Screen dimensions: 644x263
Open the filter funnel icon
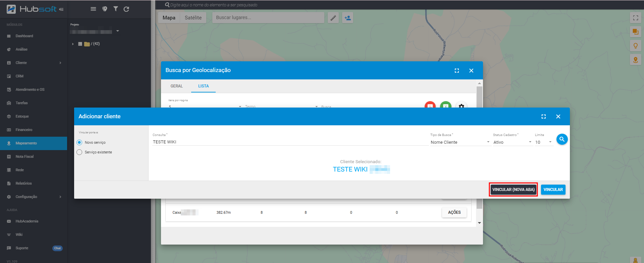point(115,9)
